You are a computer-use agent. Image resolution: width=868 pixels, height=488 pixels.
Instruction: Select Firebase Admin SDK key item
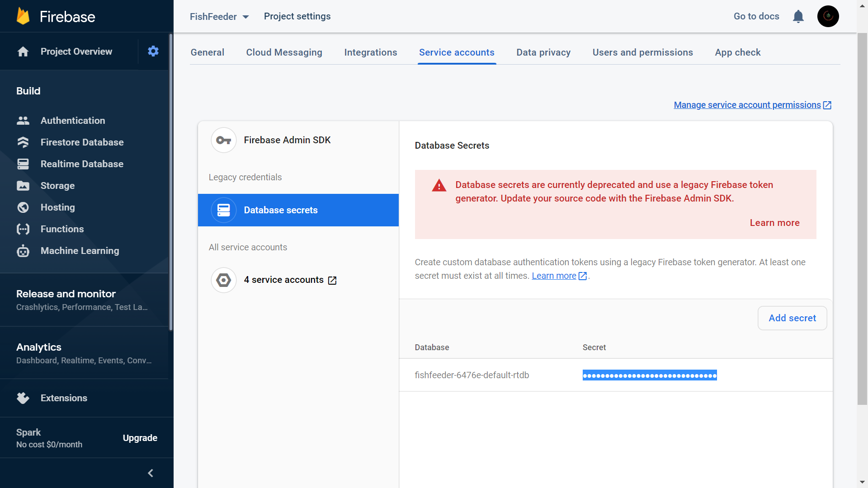tap(287, 140)
